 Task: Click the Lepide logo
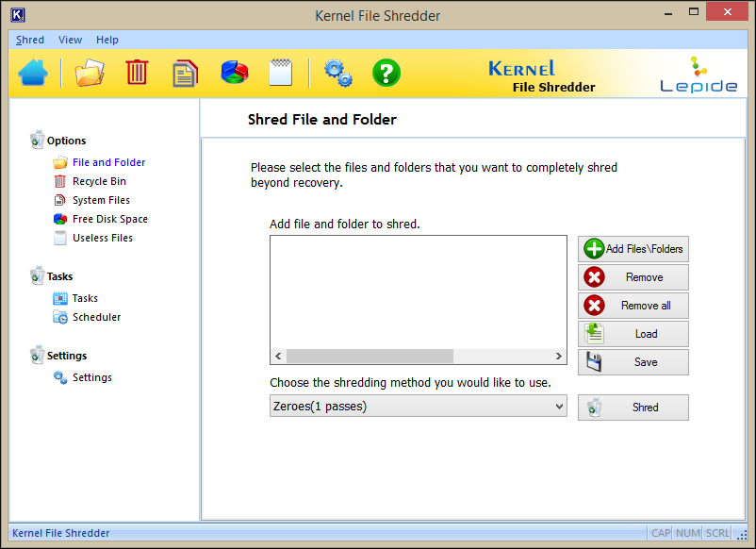coord(698,75)
